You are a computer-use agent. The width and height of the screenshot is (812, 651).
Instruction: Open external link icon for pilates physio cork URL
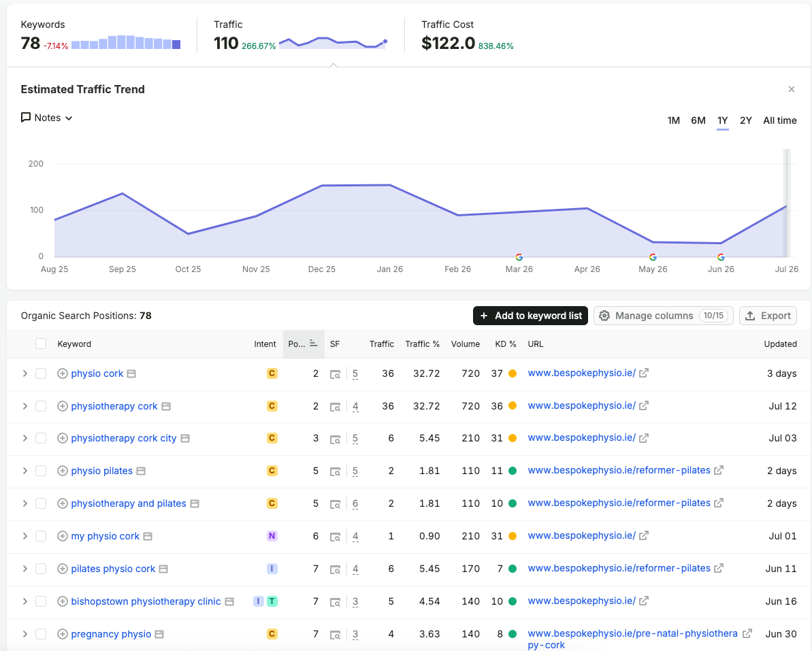point(719,568)
